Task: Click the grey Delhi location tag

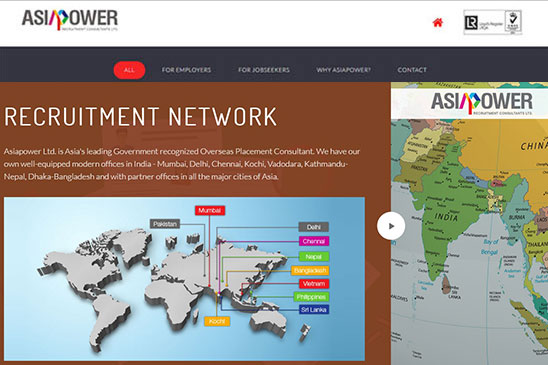Action: 314,227
